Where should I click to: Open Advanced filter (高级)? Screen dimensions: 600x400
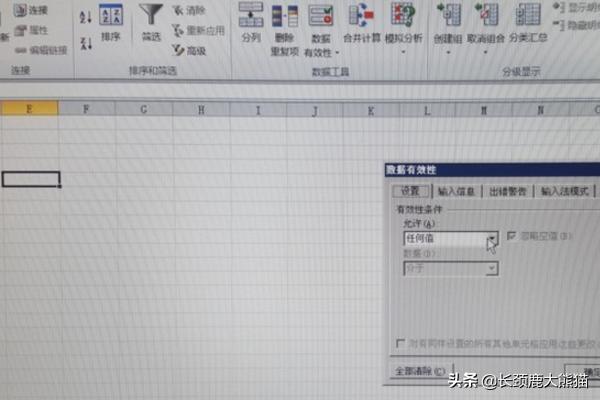point(189,51)
